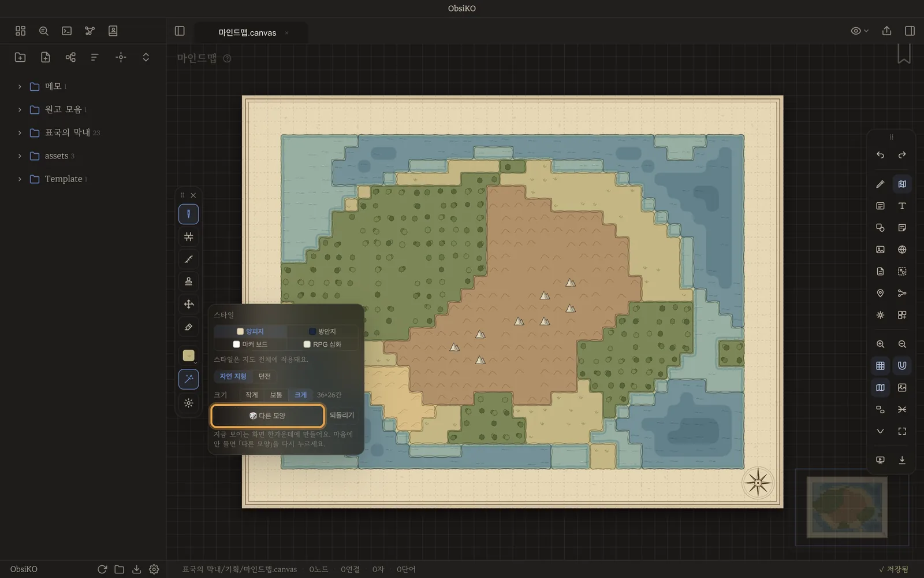924x578 pixels.
Task: Collapse the toolbar with the chevron-down icon
Action: [880, 431]
